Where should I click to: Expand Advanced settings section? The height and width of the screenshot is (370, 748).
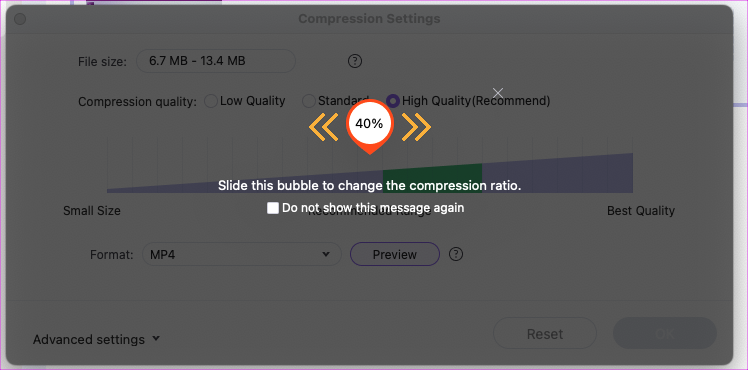pos(96,339)
